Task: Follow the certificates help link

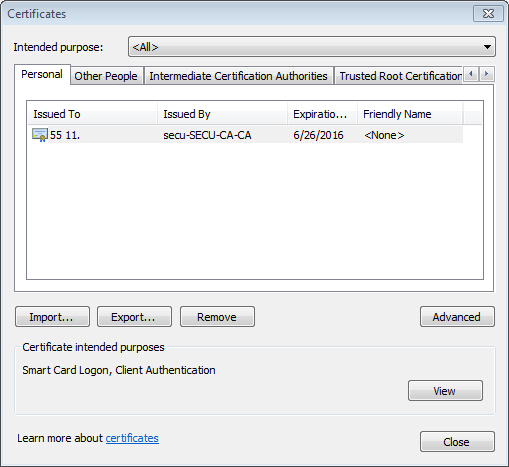Action: (132, 438)
